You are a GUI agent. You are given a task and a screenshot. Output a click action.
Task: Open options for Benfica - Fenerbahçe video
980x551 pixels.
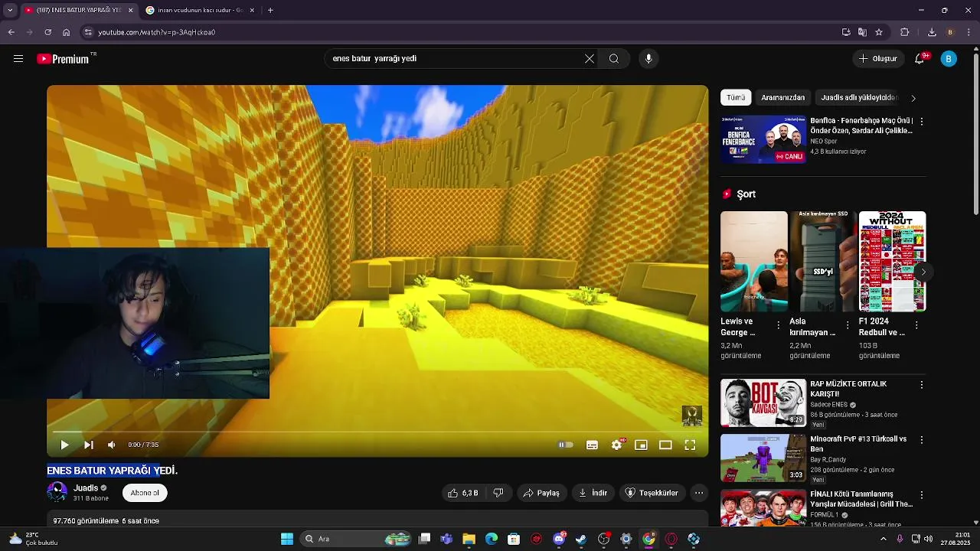[922, 122]
